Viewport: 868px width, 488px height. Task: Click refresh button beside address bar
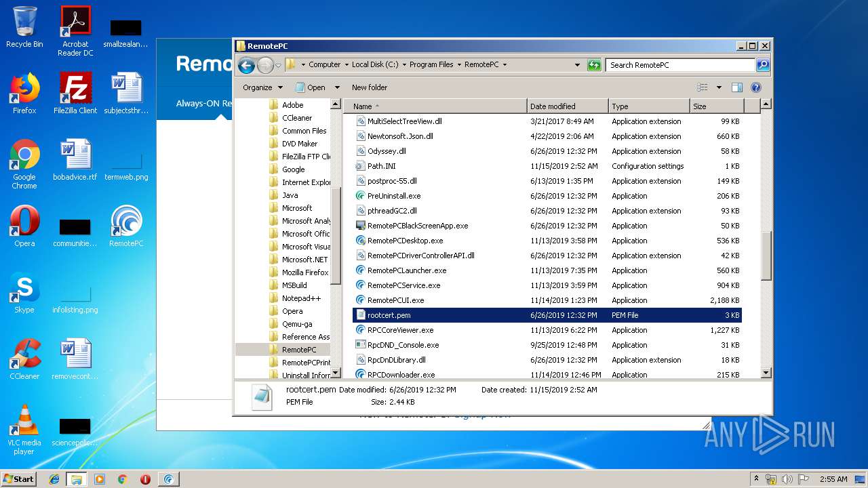coord(594,65)
